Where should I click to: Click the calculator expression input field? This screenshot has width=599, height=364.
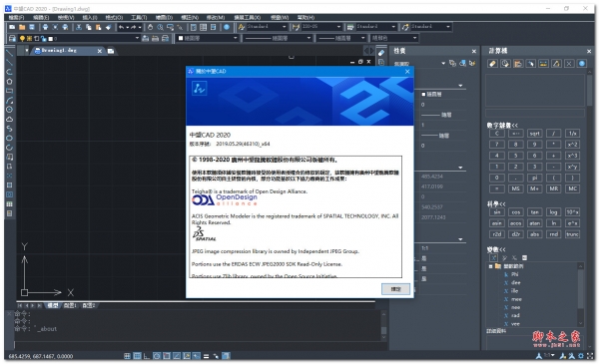click(x=535, y=114)
